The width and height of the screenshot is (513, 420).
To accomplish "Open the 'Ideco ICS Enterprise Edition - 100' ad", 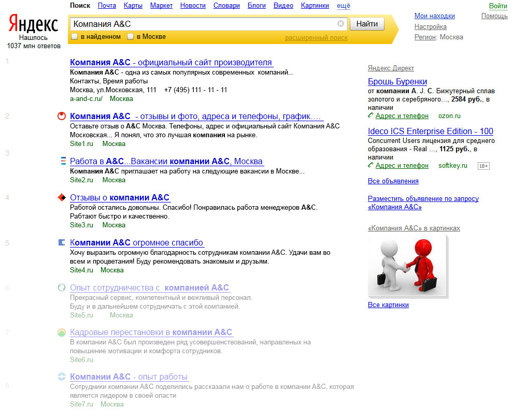I will pyautogui.click(x=430, y=131).
